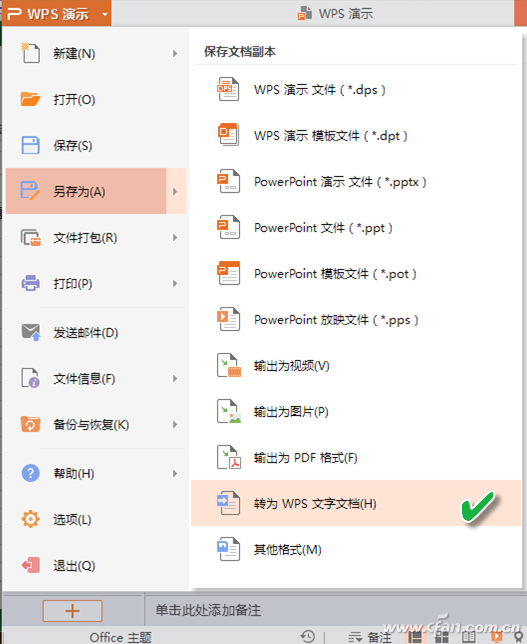The height and width of the screenshot is (644, 527).
Task: Click the 输出为视频 export icon
Action: (228, 365)
